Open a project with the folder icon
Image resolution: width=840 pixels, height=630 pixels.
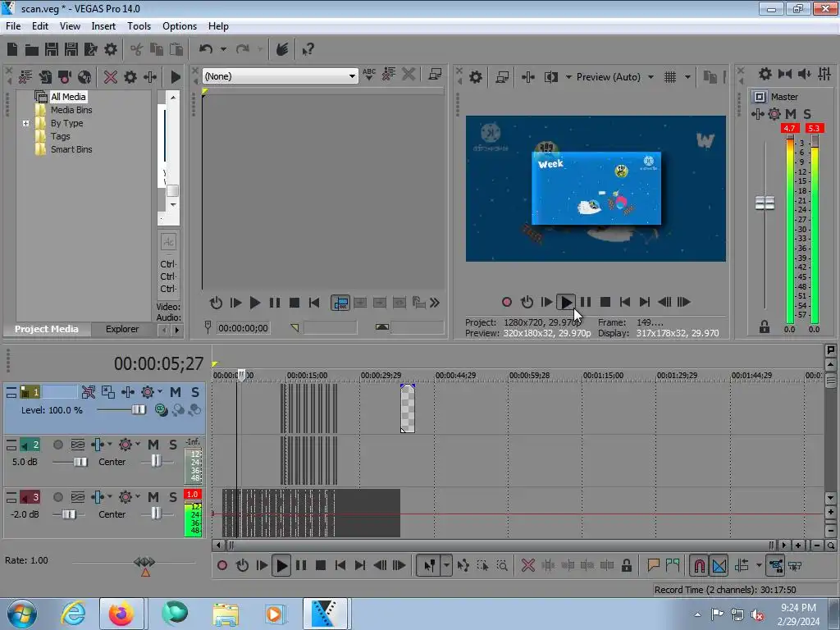[x=32, y=50]
